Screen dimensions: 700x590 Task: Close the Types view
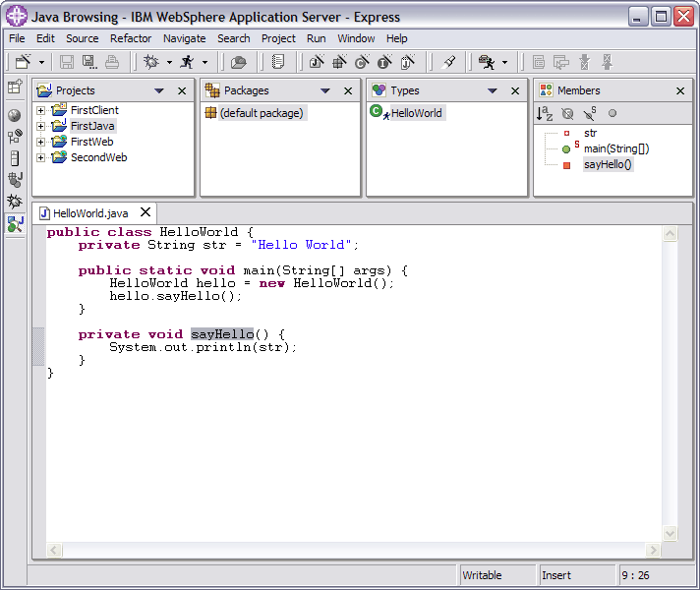(515, 91)
